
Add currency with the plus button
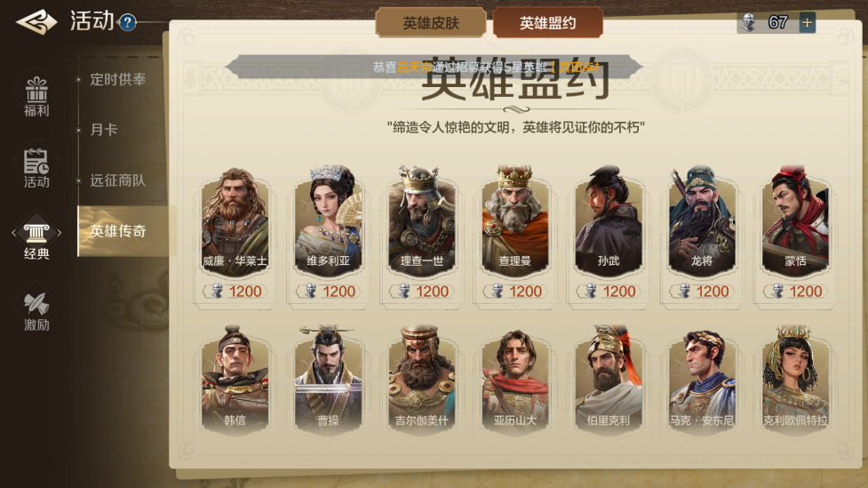(x=807, y=23)
